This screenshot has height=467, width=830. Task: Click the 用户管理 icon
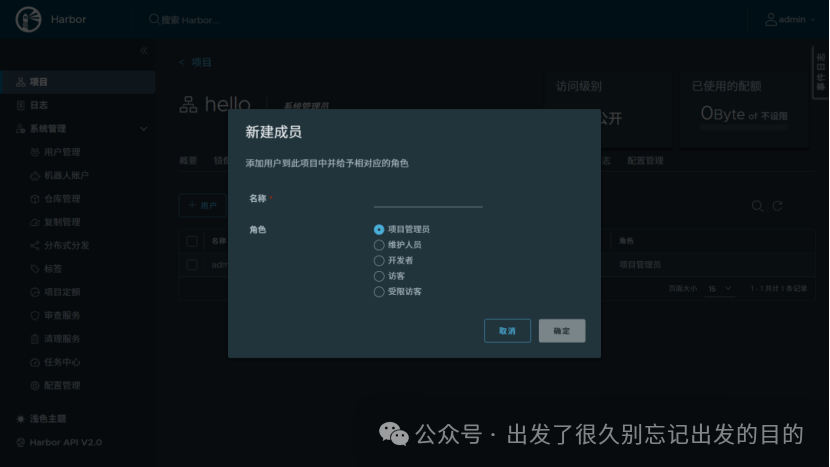pyautogui.click(x=35, y=152)
